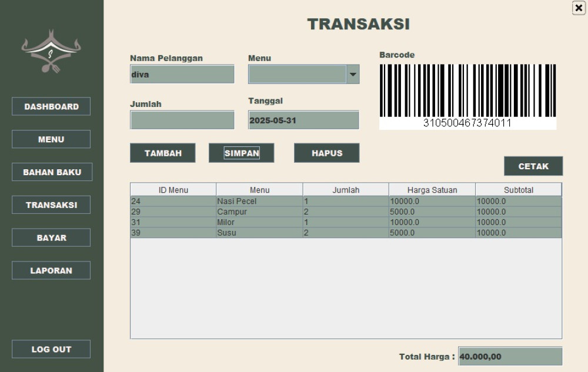Select Transaksi in the sidebar
Viewport: 588px width, 372px height.
(51, 205)
